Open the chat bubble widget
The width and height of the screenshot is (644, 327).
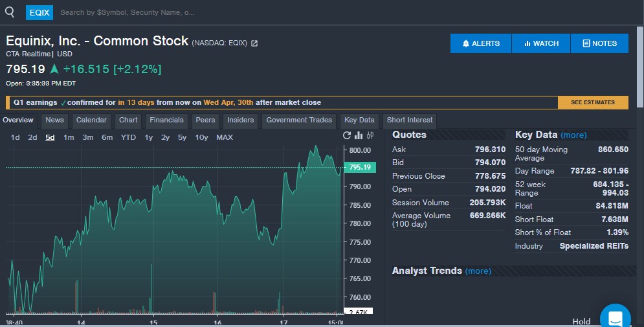click(x=615, y=318)
